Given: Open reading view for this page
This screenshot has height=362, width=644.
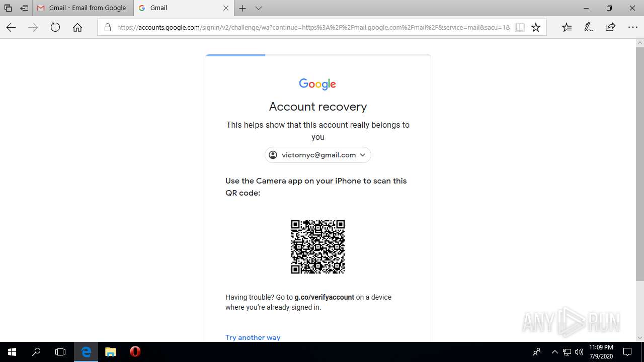Looking at the screenshot, I should (520, 28).
